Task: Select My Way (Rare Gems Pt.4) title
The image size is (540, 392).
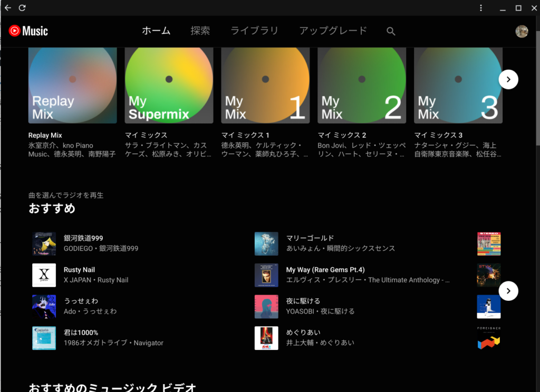Action: tap(325, 270)
